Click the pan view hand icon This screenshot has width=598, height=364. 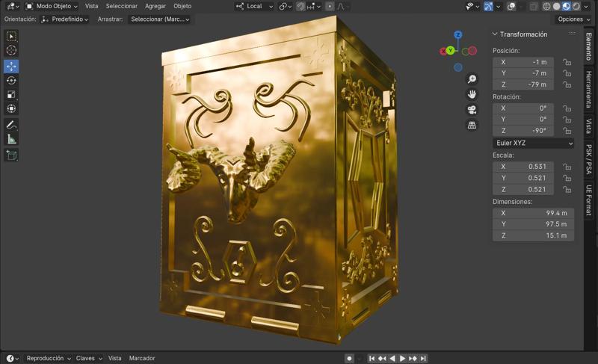[472, 94]
